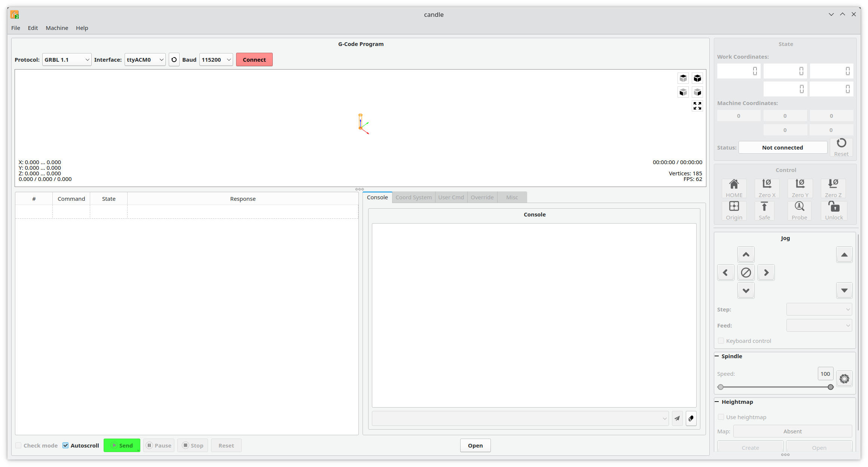Click the Probe tool icon

(799, 210)
